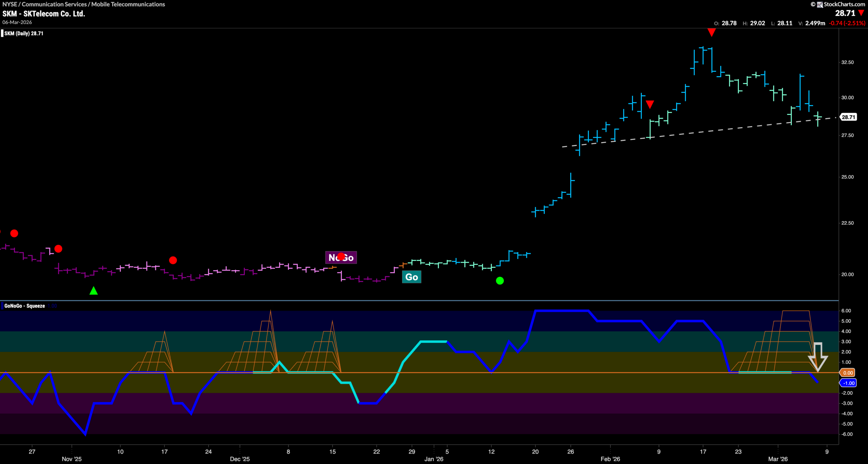This screenshot has height=464, width=868.
Task: Click the Jan '26 month label on the date axis
Action: coord(434,459)
